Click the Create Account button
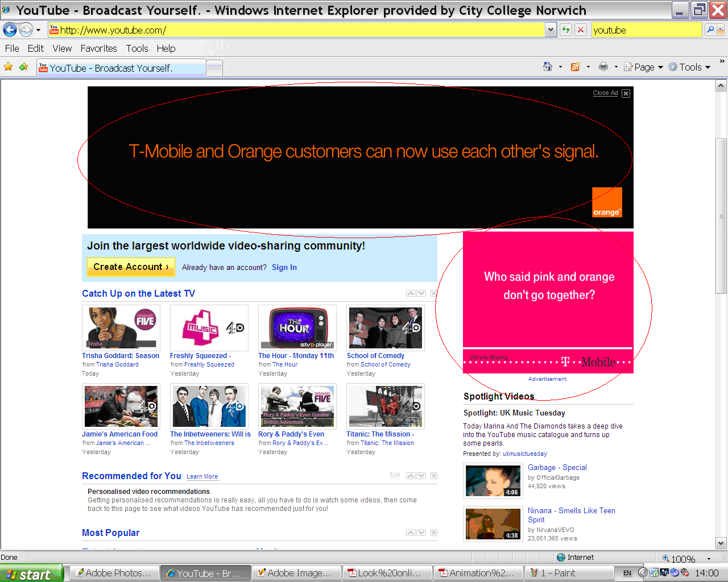This screenshot has width=728, height=582. coord(131,267)
